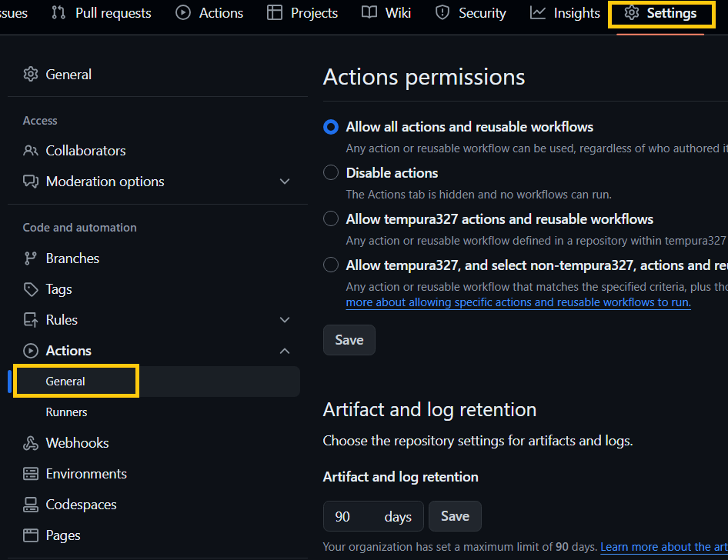
Task: Collapse the Actions section chevron
Action: point(285,351)
